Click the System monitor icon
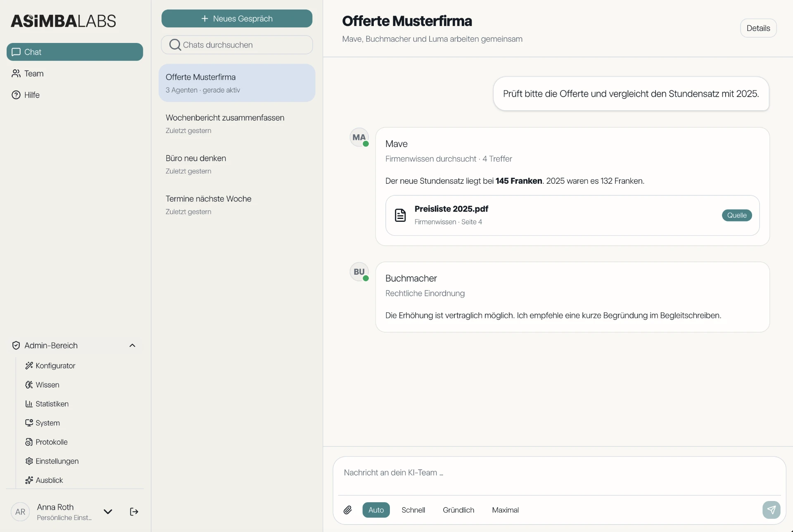The image size is (793, 532). point(29,423)
